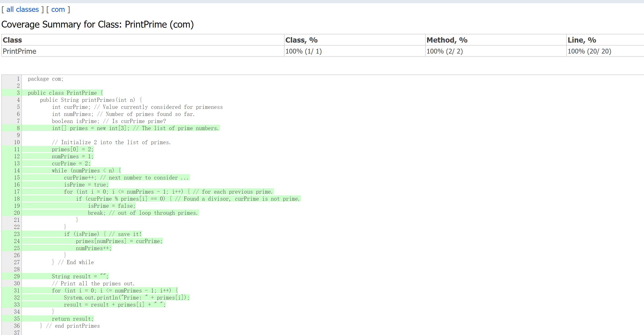Click the 'Method, %' column header

[447, 40]
